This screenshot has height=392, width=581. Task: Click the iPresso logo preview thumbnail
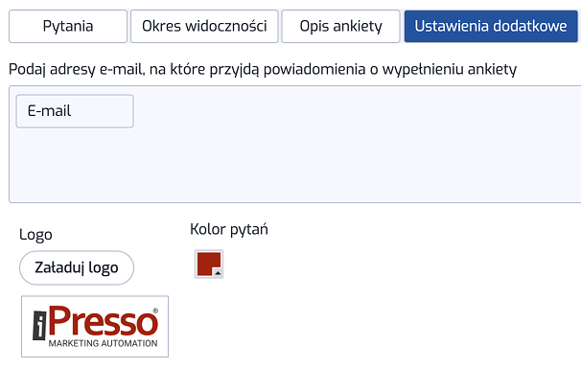pos(95,327)
